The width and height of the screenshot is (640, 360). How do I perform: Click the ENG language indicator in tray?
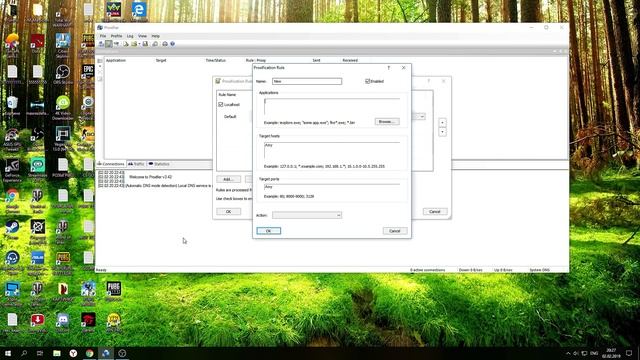594,353
